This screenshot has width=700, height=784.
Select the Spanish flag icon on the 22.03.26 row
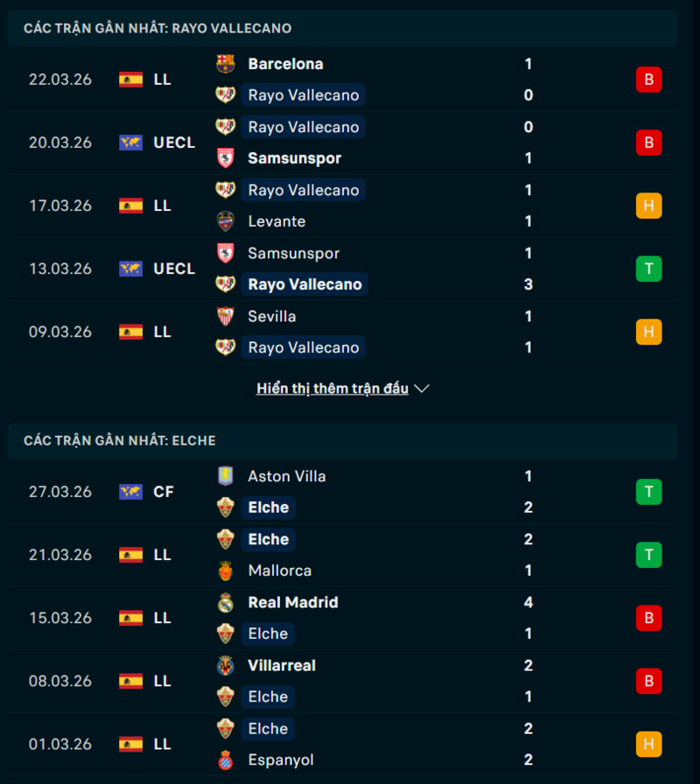coord(131,79)
